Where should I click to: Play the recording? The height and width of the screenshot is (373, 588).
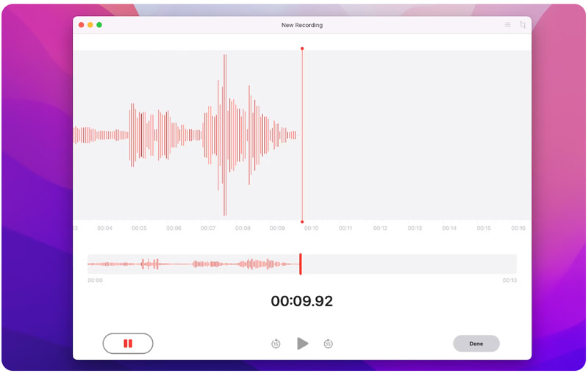tap(302, 344)
